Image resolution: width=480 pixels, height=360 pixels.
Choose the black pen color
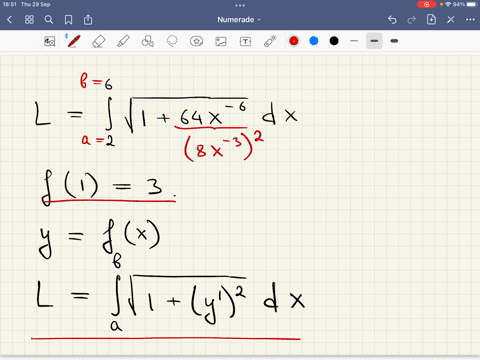coord(334,41)
